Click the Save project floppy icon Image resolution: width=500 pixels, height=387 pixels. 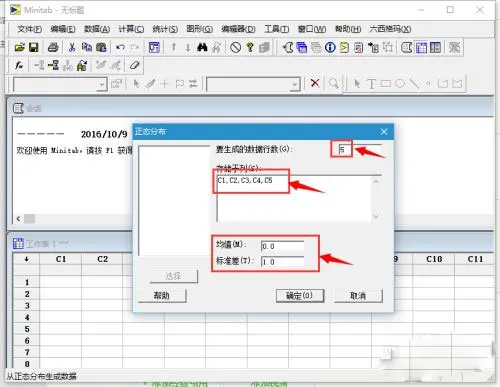point(33,48)
